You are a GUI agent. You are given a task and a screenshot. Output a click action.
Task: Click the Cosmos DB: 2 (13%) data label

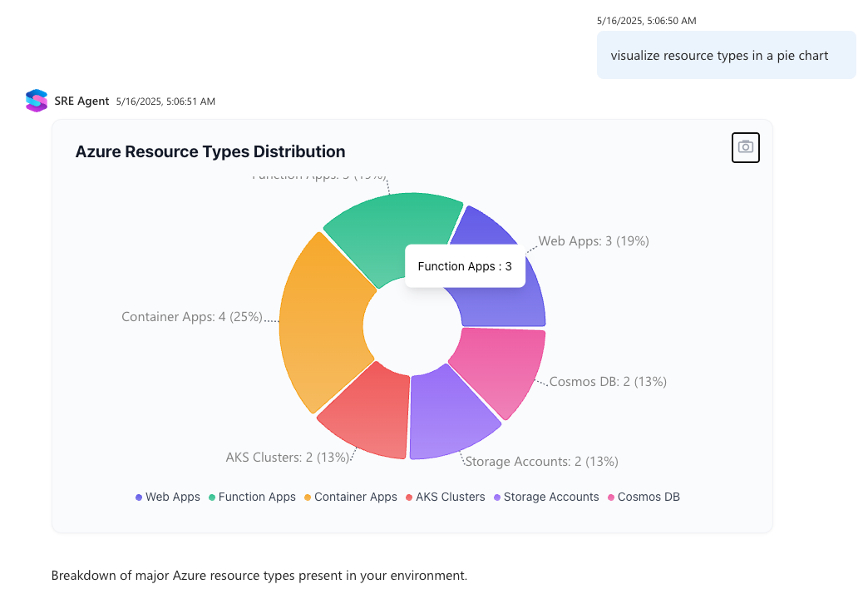coord(608,382)
